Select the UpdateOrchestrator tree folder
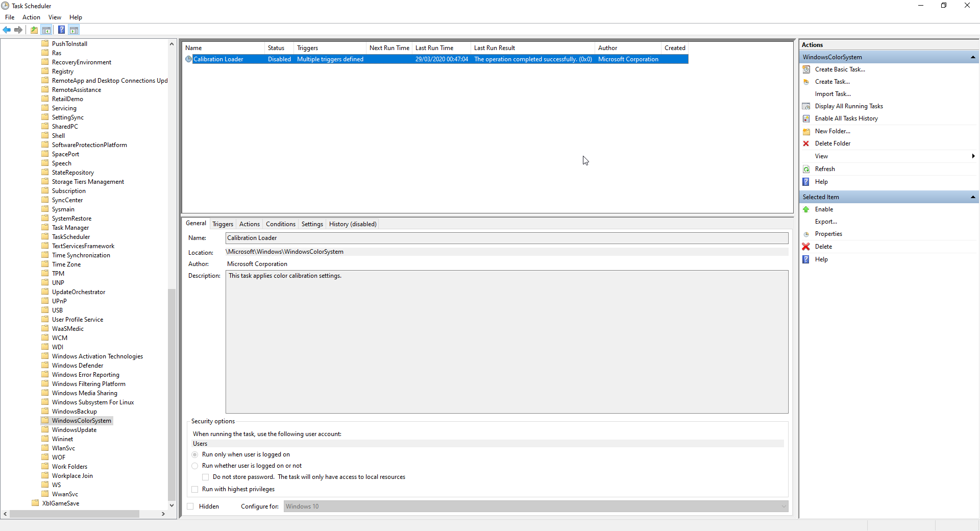This screenshot has width=980, height=531. (79, 292)
